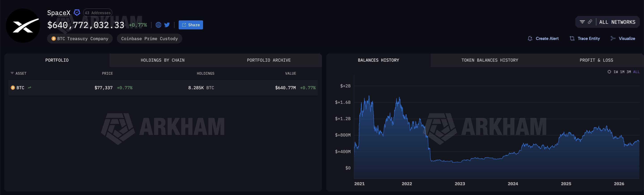Select the BTC Treasury Company tag
Screen dimensions: 644x195
[x=80, y=39]
